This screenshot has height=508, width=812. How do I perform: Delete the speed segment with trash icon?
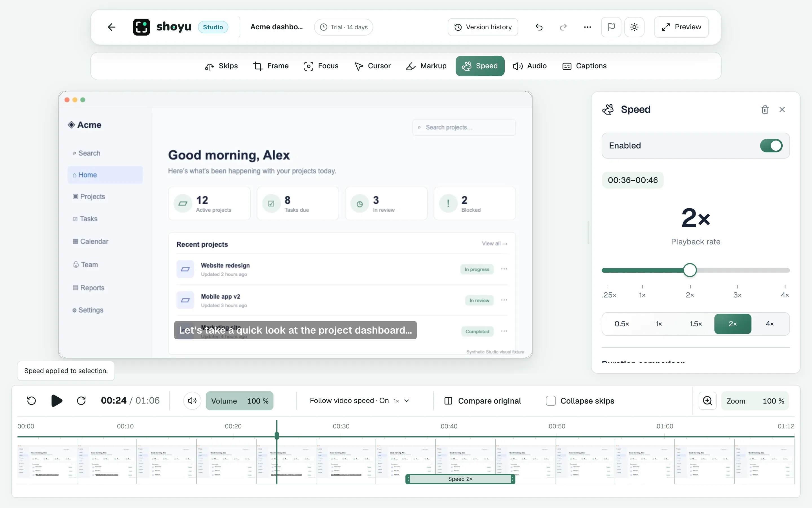[x=765, y=110]
